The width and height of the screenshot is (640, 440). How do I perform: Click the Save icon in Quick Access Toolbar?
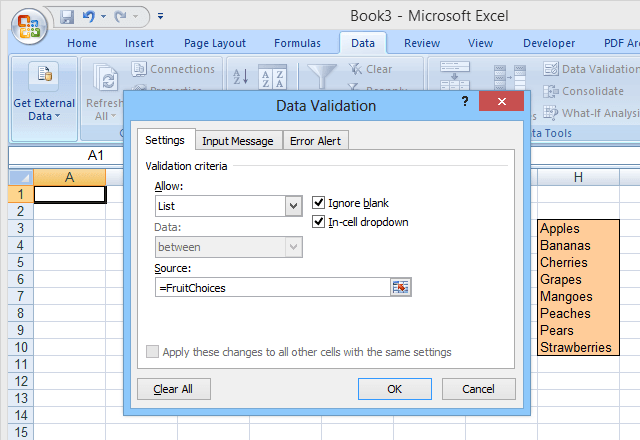pyautogui.click(x=68, y=17)
